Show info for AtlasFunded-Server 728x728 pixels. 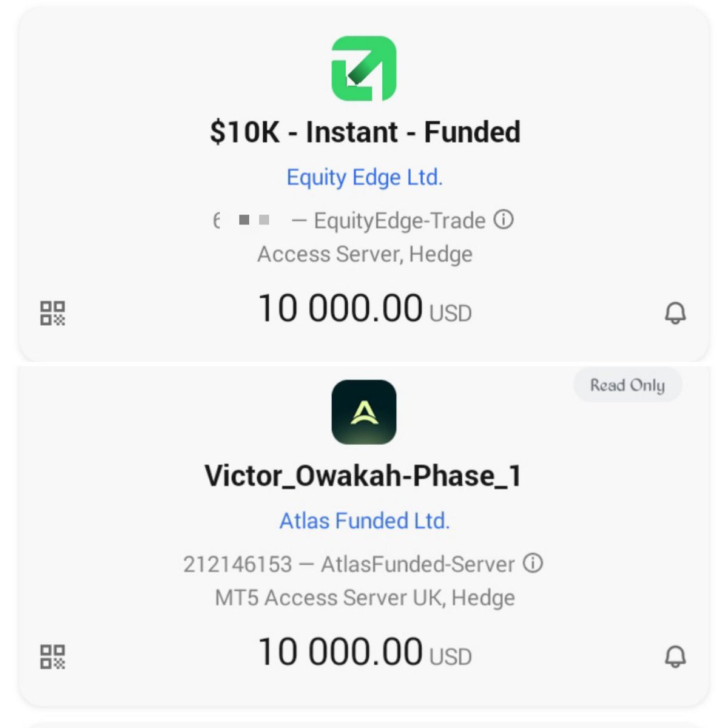[533, 563]
